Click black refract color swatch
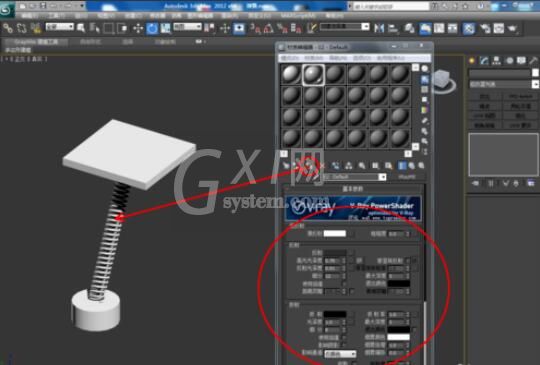This screenshot has width=540, height=365. (335, 314)
